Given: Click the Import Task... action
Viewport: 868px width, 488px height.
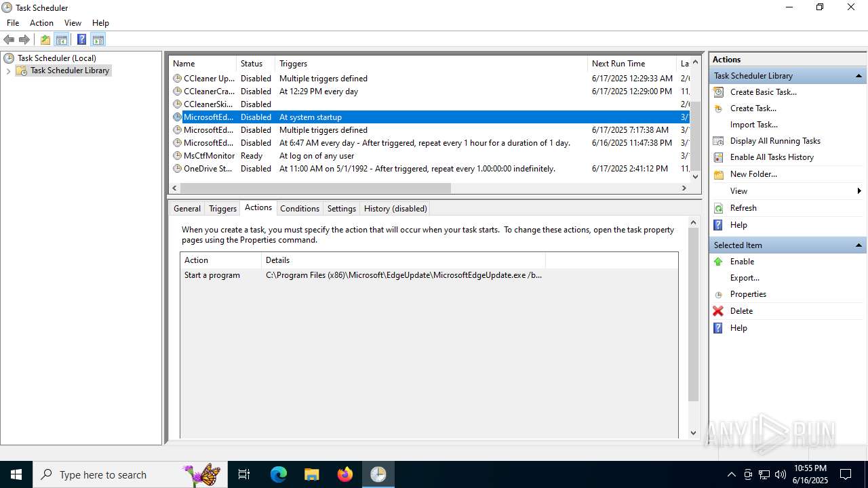Looking at the screenshot, I should pos(754,125).
